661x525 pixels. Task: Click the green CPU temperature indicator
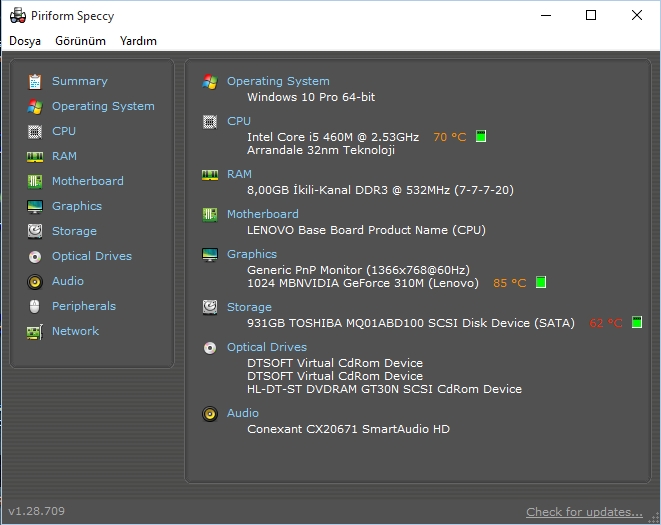(x=481, y=136)
